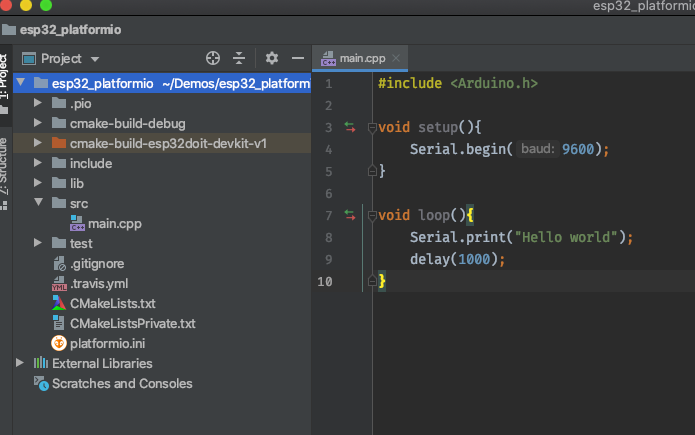Click the locate current file target icon

[212, 59]
